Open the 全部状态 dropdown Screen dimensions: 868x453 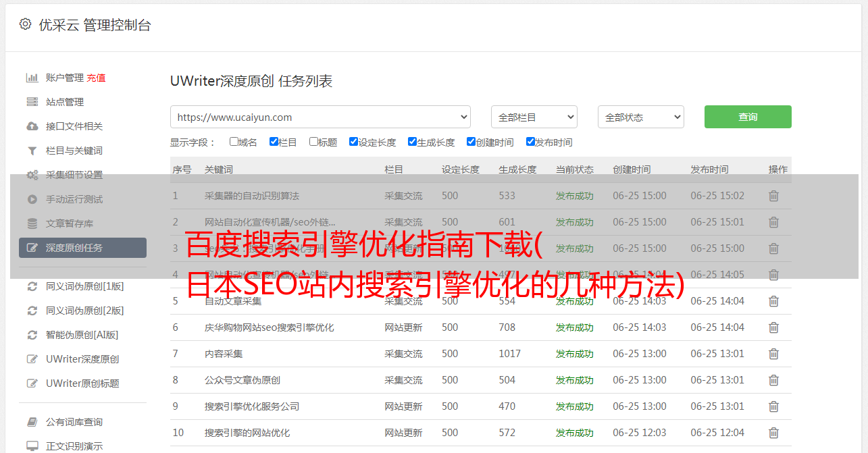coord(641,117)
